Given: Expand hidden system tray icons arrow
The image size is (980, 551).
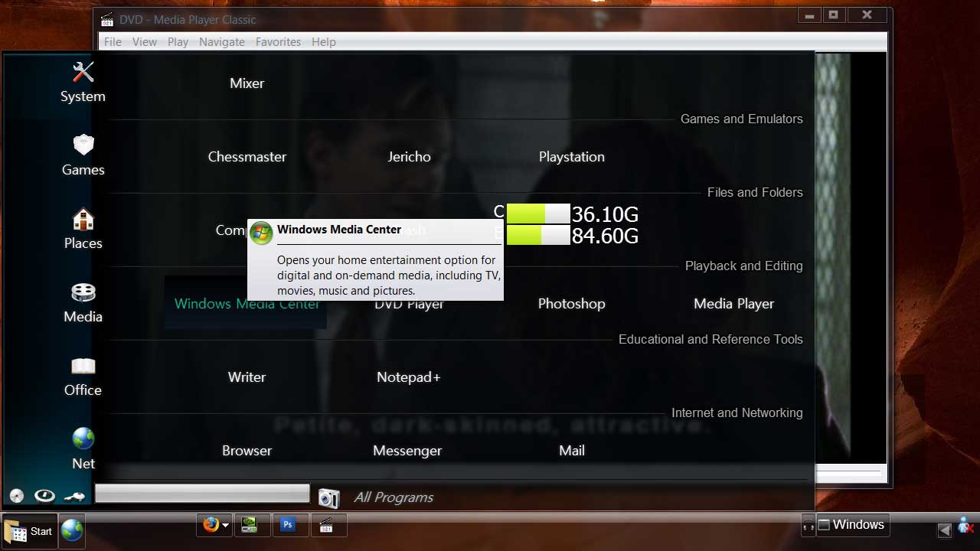Looking at the screenshot, I should tap(945, 530).
